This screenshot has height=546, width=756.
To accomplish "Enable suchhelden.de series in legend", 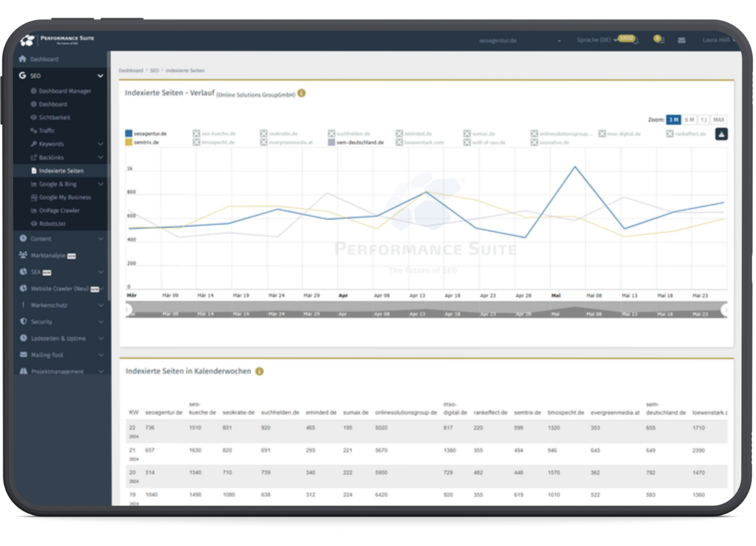I will [x=349, y=134].
